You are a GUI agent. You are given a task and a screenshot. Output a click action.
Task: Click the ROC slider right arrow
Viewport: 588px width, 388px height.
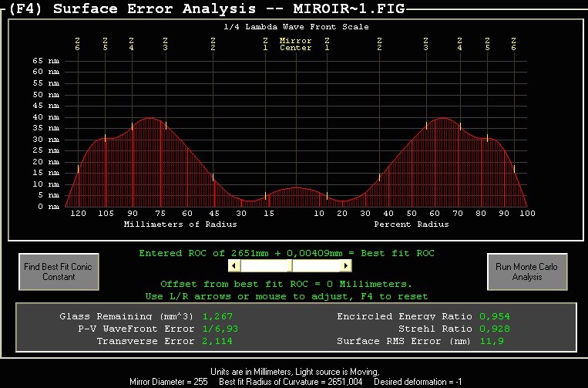(345, 266)
